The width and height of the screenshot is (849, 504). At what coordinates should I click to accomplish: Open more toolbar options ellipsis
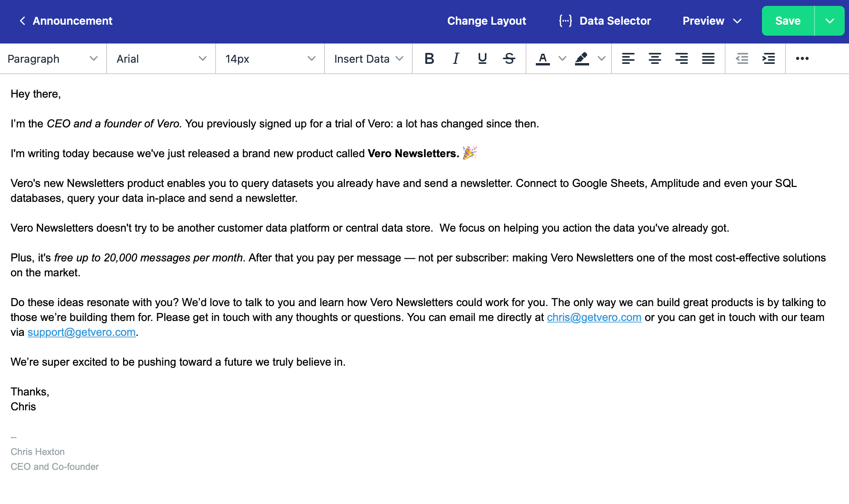point(802,59)
